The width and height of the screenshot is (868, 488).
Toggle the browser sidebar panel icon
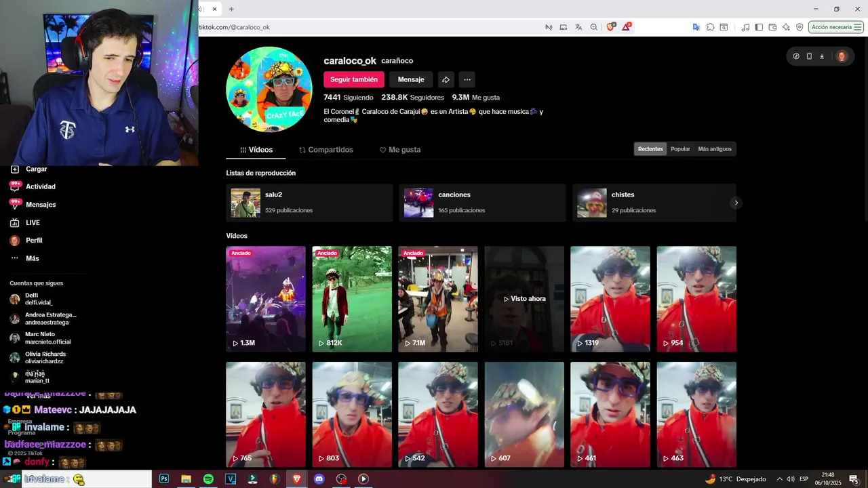(x=759, y=27)
